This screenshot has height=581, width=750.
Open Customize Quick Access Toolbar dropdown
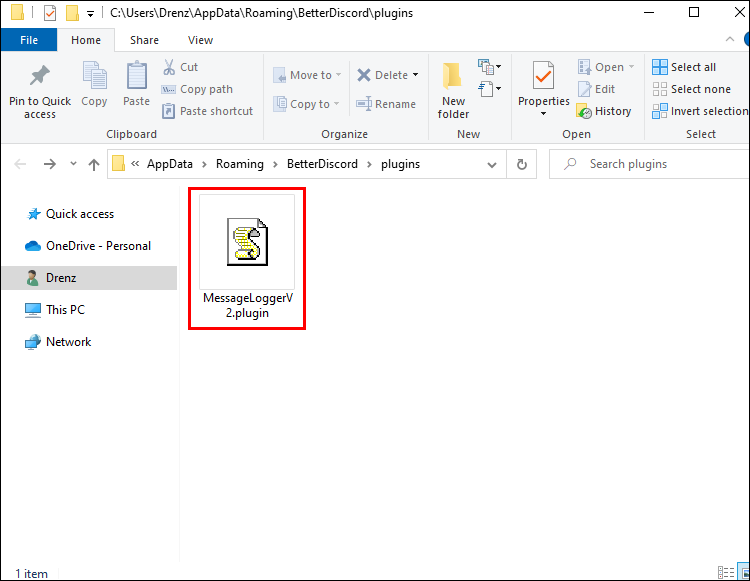(x=90, y=14)
